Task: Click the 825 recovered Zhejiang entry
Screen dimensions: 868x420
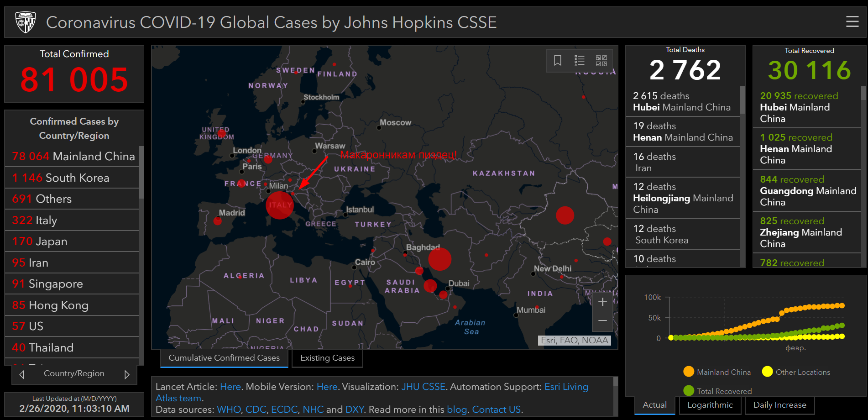Action: [x=807, y=232]
